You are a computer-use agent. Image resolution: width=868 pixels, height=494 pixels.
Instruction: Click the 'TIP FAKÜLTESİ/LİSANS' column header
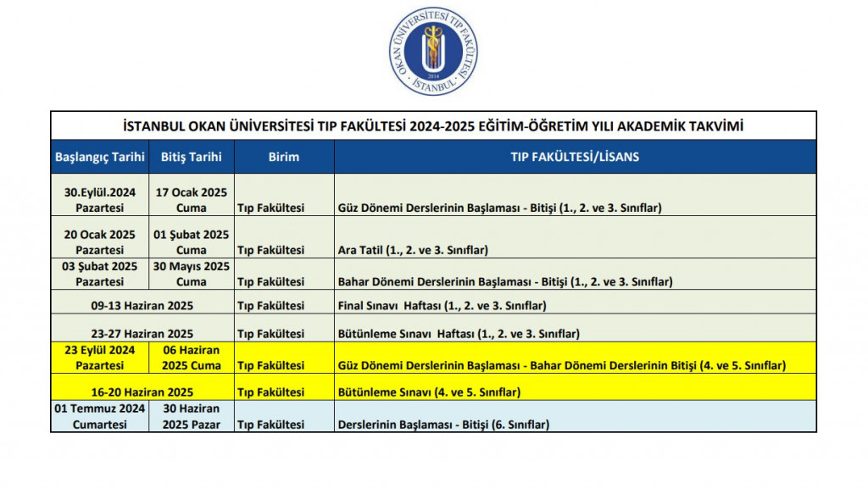(575, 157)
